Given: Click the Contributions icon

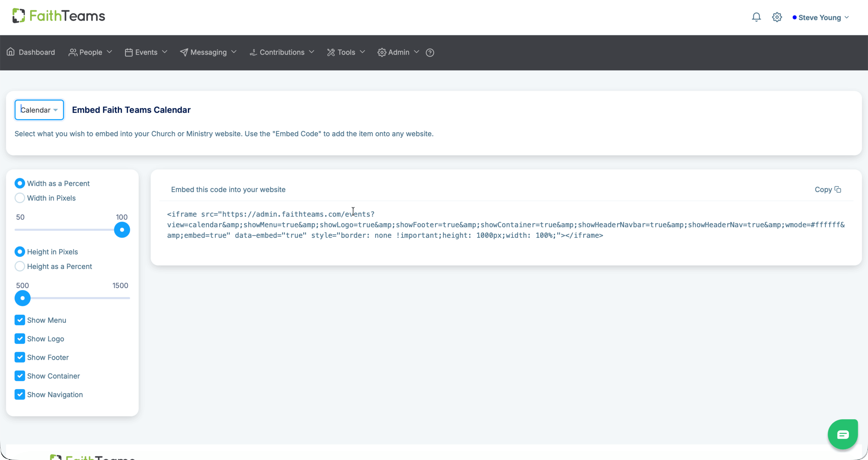Looking at the screenshot, I should (253, 52).
